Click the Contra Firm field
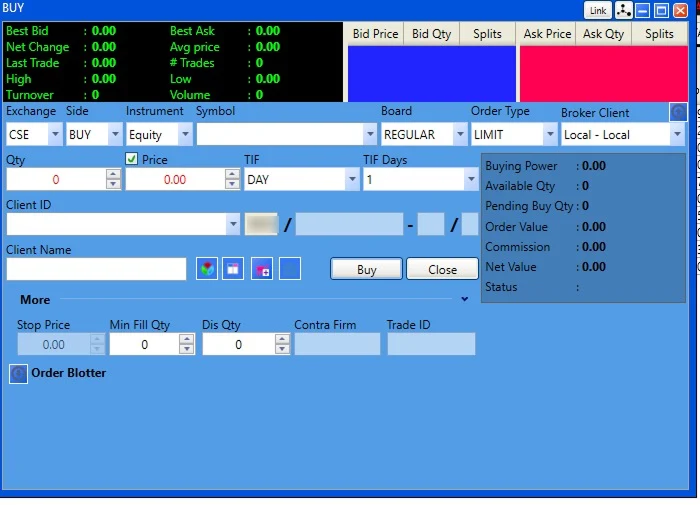 (x=338, y=344)
